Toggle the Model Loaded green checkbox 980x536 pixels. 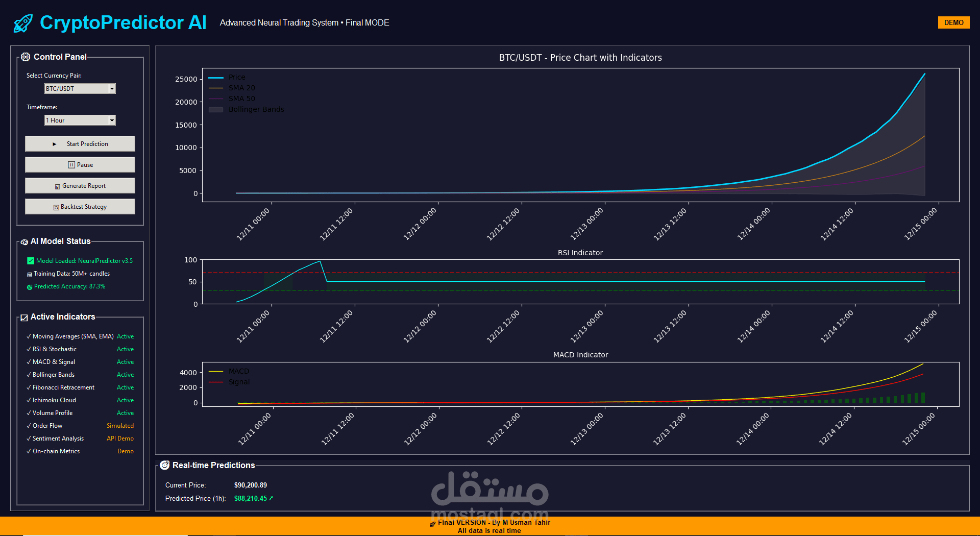click(x=30, y=260)
